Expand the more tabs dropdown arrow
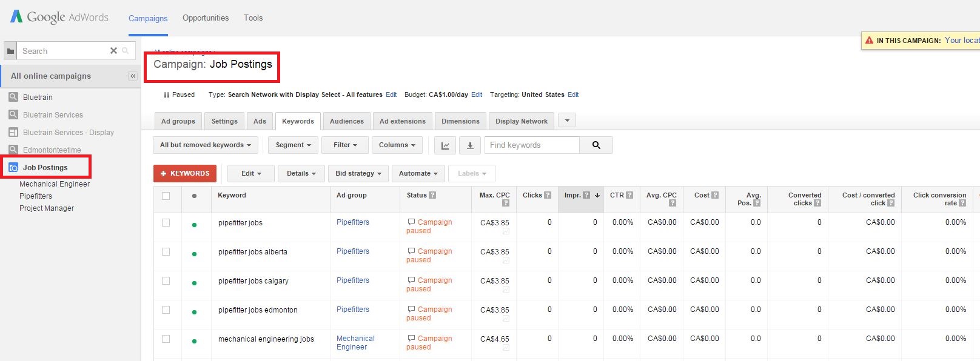980x361 pixels. coord(567,121)
